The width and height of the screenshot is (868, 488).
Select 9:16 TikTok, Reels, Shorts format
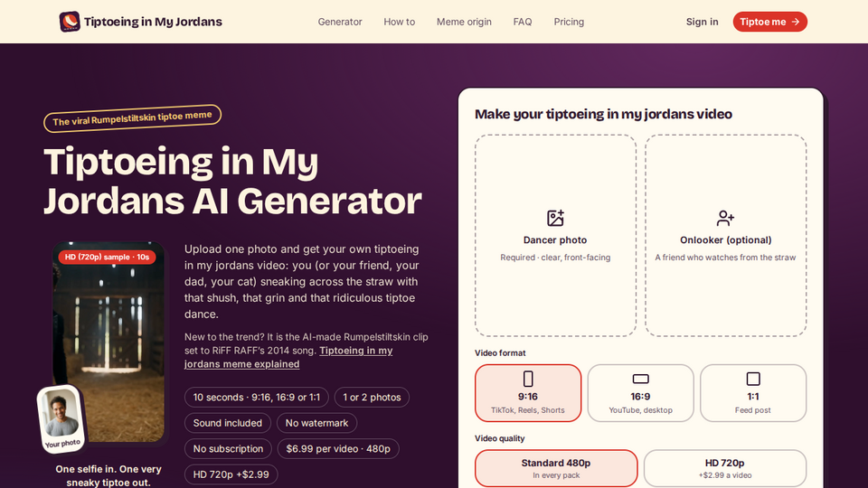click(528, 393)
